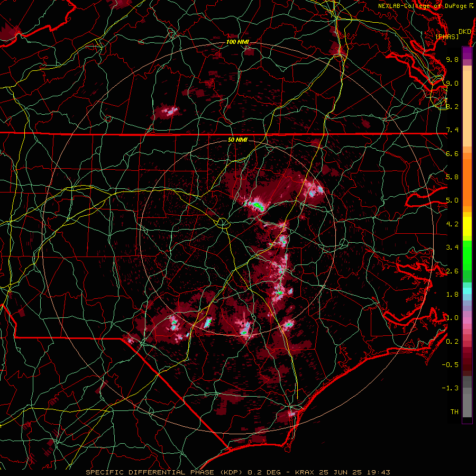Image resolution: width=476 pixels, height=476 pixels.
Task: Click the 1.0 scale value
Action: pos(452,318)
